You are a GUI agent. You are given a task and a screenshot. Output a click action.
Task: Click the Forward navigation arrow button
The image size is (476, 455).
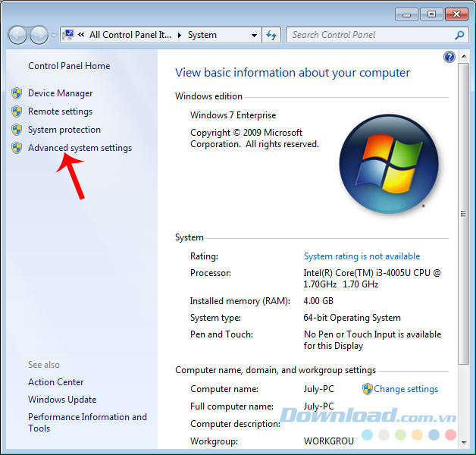tap(39, 35)
